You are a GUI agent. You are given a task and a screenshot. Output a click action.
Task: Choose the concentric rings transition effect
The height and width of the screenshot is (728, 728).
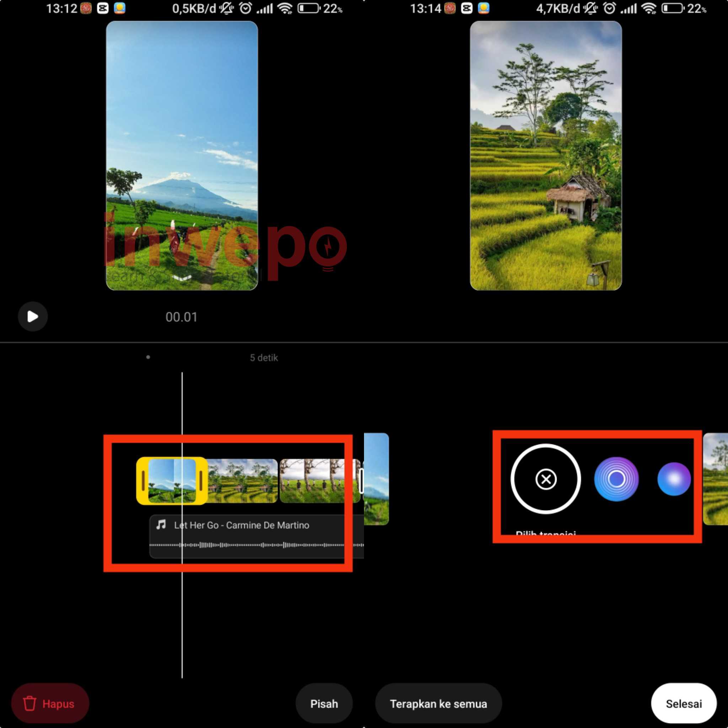point(616,479)
